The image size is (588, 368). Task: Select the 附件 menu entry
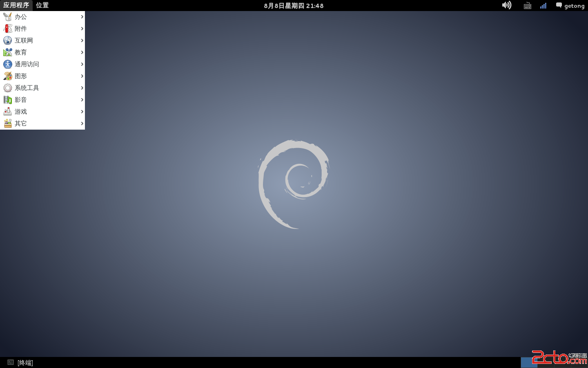pyautogui.click(x=42, y=29)
